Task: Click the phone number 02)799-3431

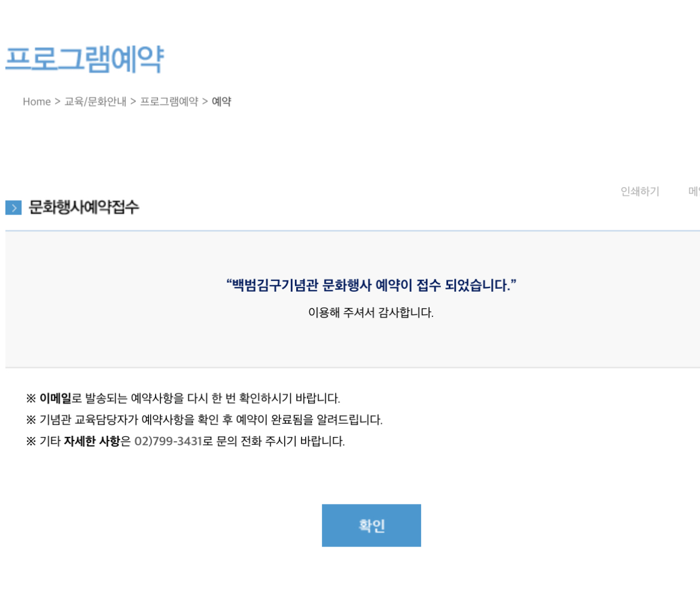Action: pos(168,442)
